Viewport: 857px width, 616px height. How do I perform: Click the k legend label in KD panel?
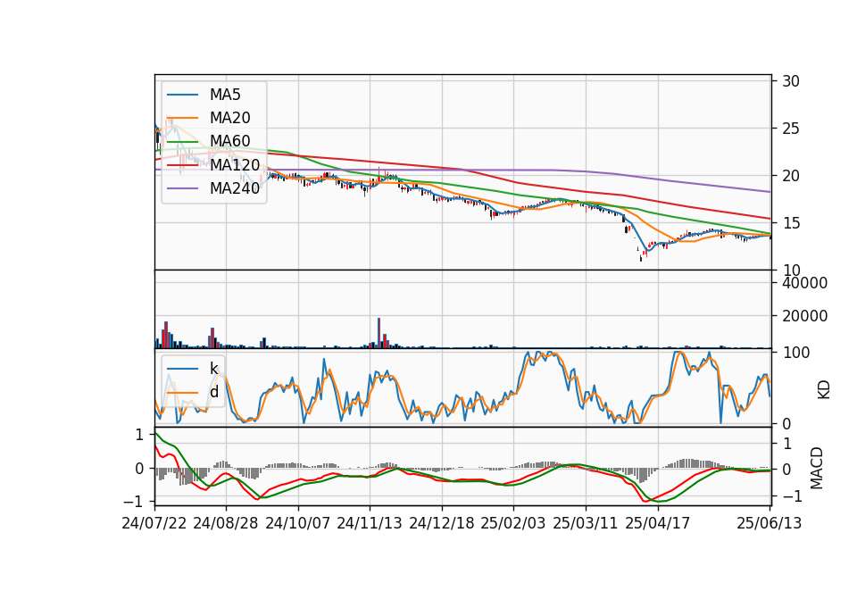213,369
